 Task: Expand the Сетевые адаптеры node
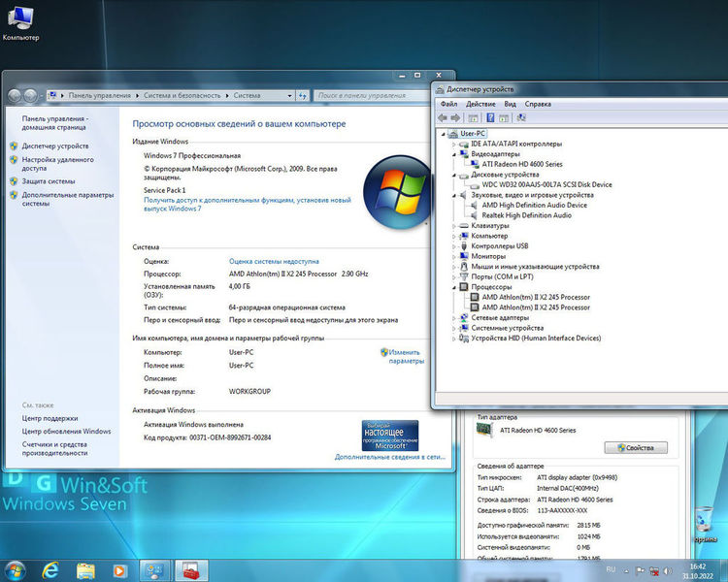(454, 317)
